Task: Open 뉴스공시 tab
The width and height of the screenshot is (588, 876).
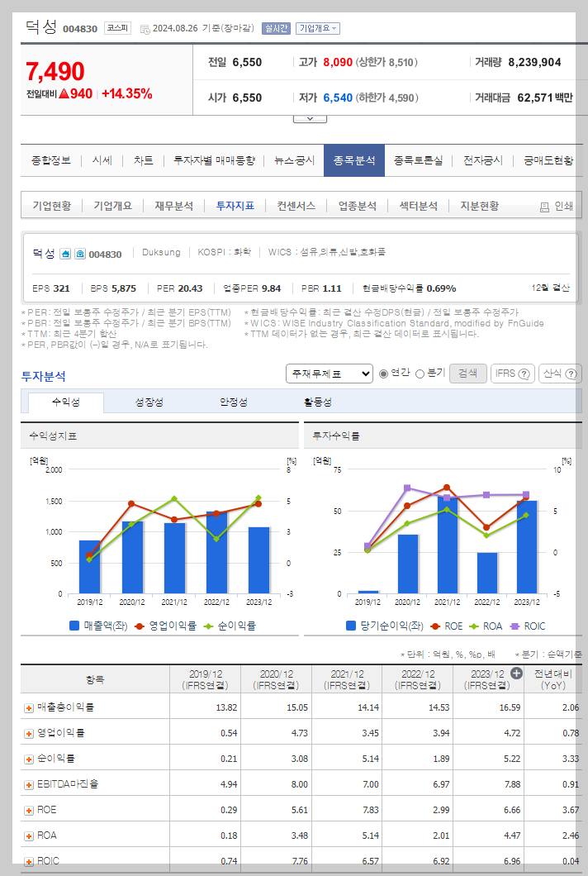Action: [x=295, y=160]
